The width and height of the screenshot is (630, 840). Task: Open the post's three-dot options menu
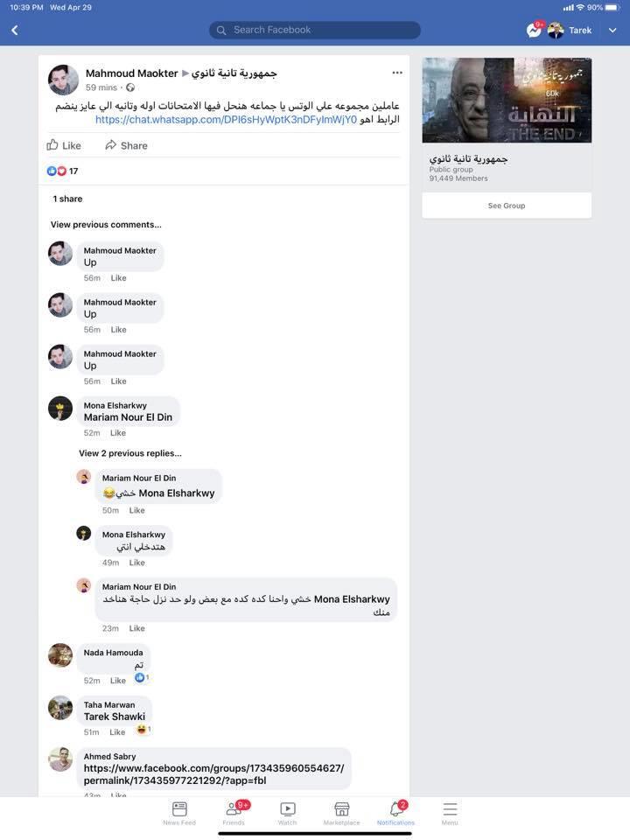[397, 73]
